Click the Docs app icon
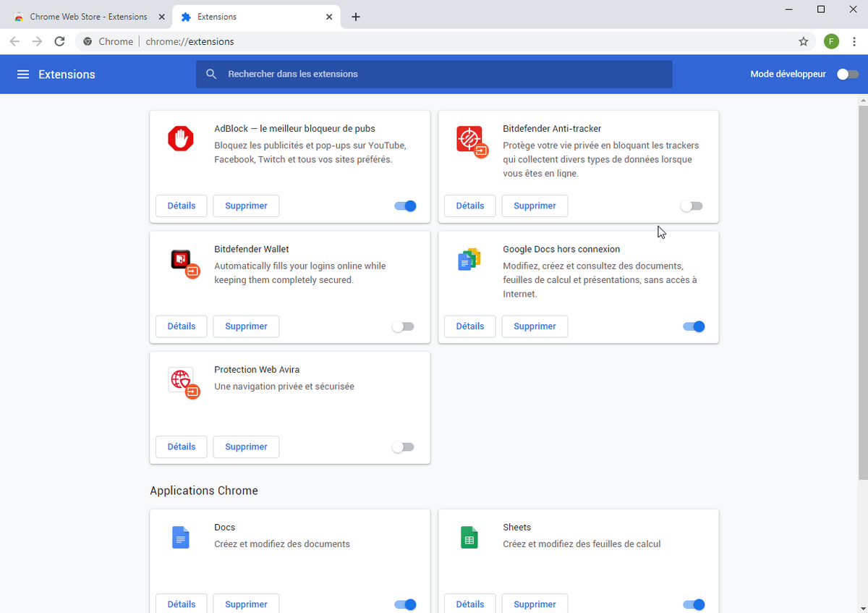 [181, 538]
